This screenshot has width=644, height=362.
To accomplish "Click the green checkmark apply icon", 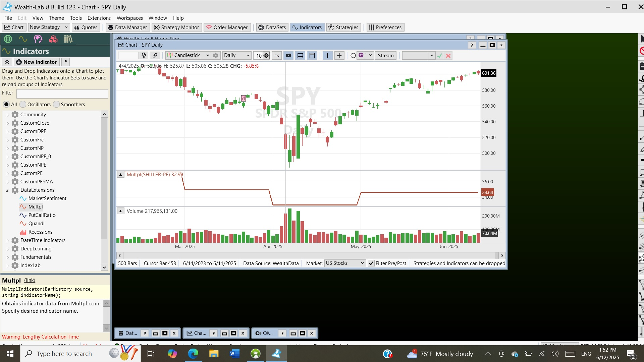I will click(x=439, y=56).
